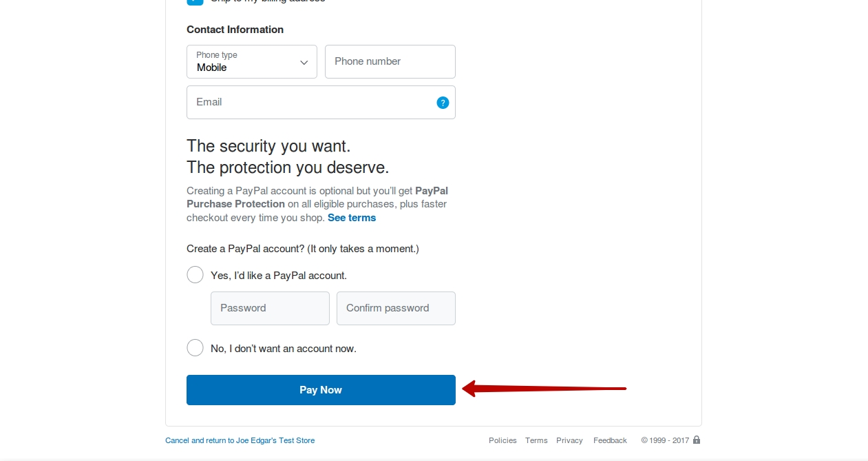Open the Mobile phone type selector
The height and width of the screenshot is (461, 868).
[252, 62]
